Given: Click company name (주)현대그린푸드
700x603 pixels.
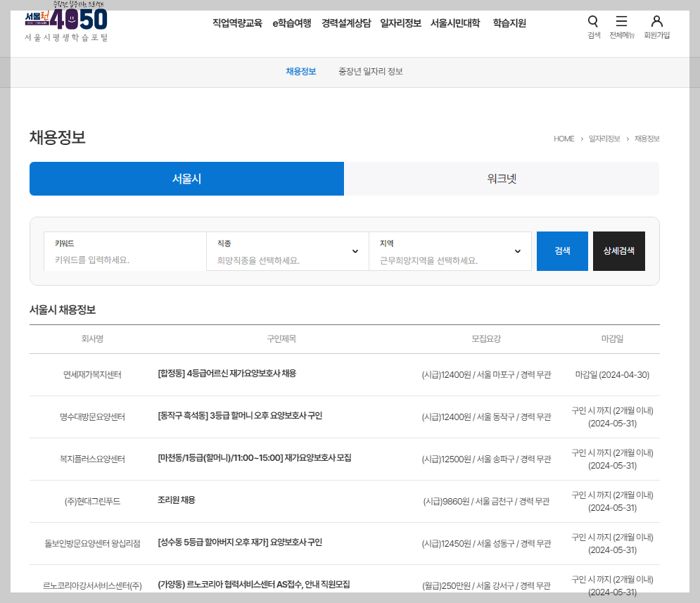Looking at the screenshot, I should [x=92, y=501].
